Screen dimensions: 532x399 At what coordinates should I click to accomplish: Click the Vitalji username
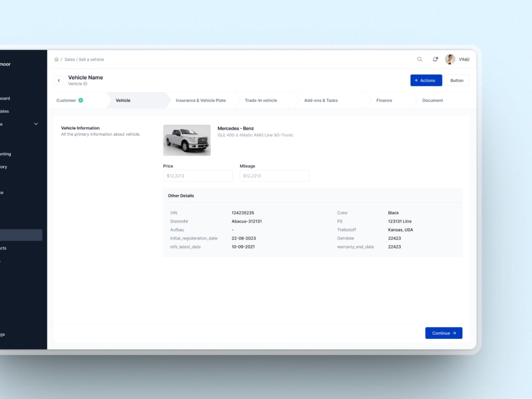point(464,60)
